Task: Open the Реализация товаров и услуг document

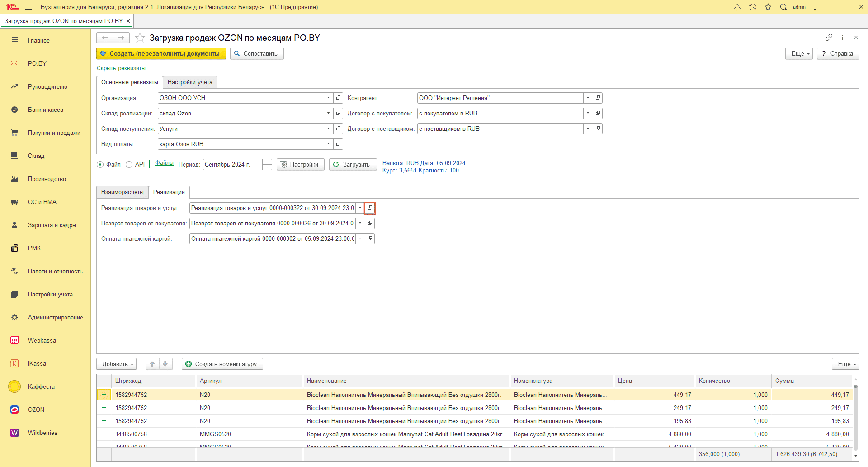Action: pyautogui.click(x=370, y=208)
